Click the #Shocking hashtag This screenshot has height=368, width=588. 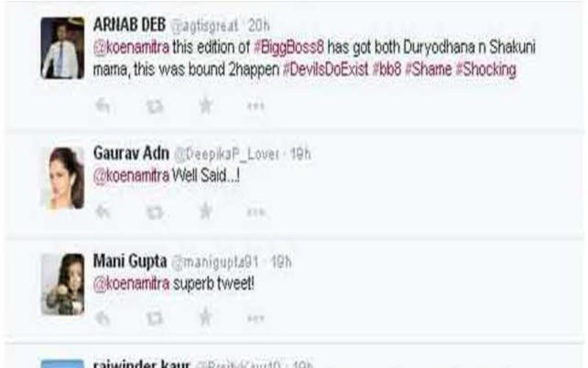486,70
